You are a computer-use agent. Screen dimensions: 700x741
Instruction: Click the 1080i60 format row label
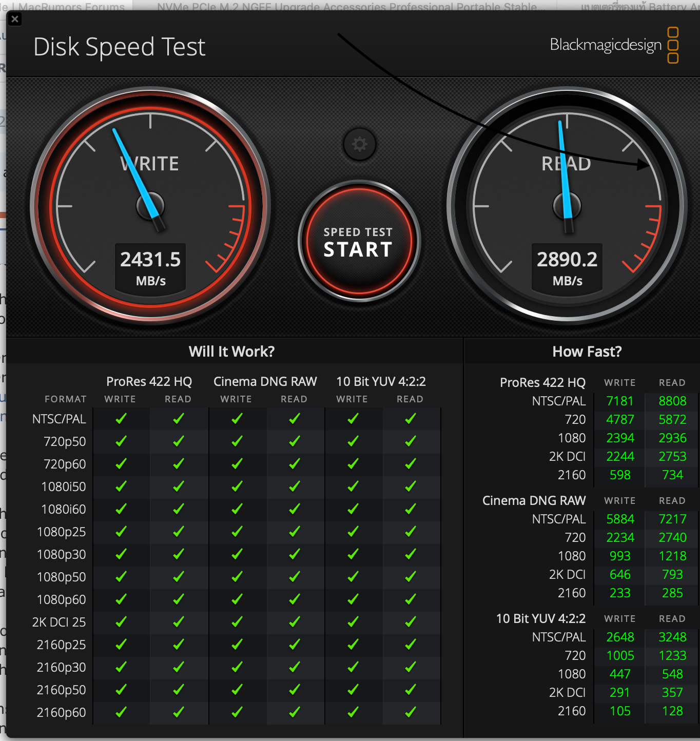64,510
